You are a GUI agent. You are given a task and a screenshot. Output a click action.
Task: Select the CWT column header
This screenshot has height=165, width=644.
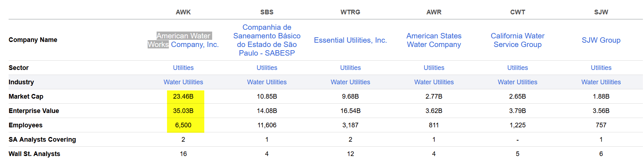click(x=517, y=12)
